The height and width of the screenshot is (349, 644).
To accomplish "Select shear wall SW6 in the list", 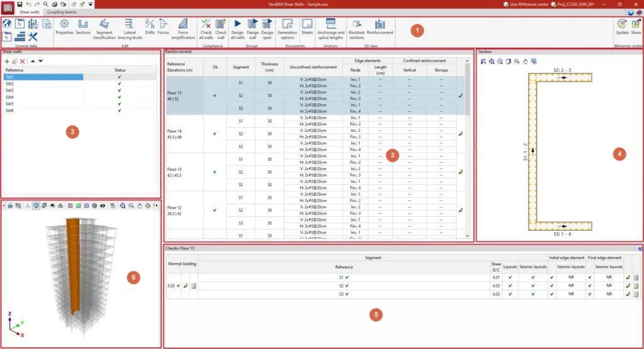I will pyautogui.click(x=80, y=111).
